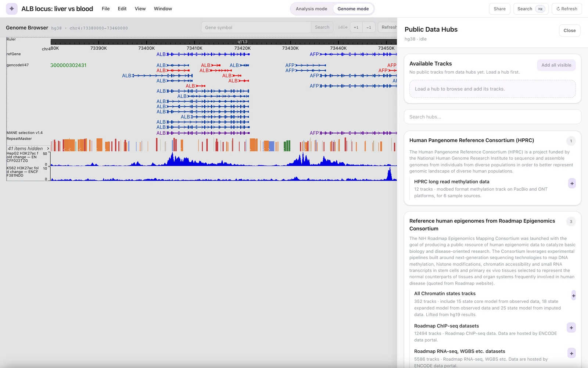Click the q11.3 chromosome ideogram band
This screenshot has height=368, width=588.
click(x=243, y=42)
